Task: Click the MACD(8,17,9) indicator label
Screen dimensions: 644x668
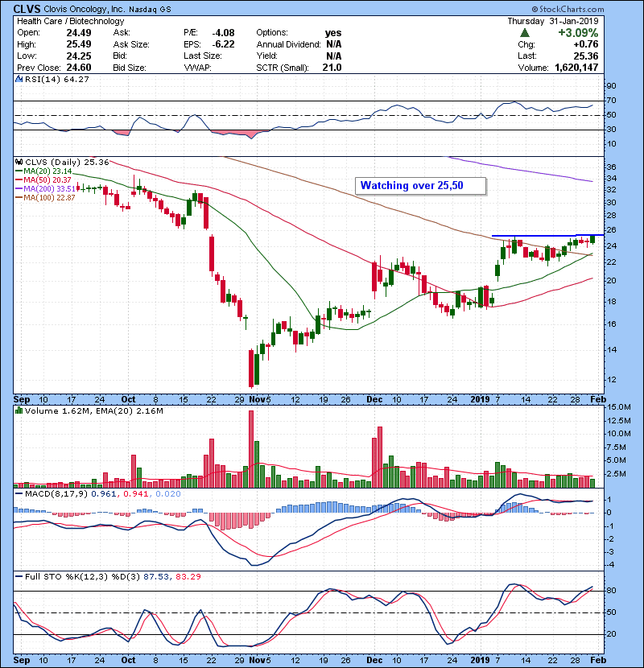Action: click(x=56, y=494)
